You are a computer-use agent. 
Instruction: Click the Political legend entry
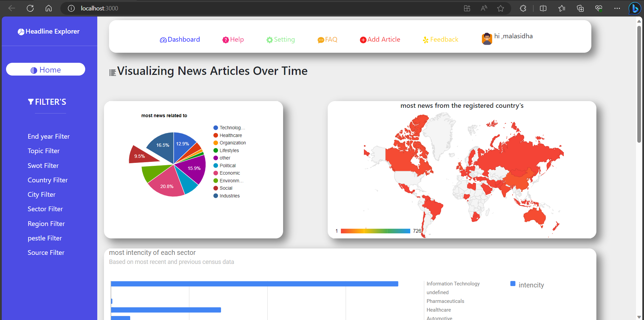click(224, 166)
